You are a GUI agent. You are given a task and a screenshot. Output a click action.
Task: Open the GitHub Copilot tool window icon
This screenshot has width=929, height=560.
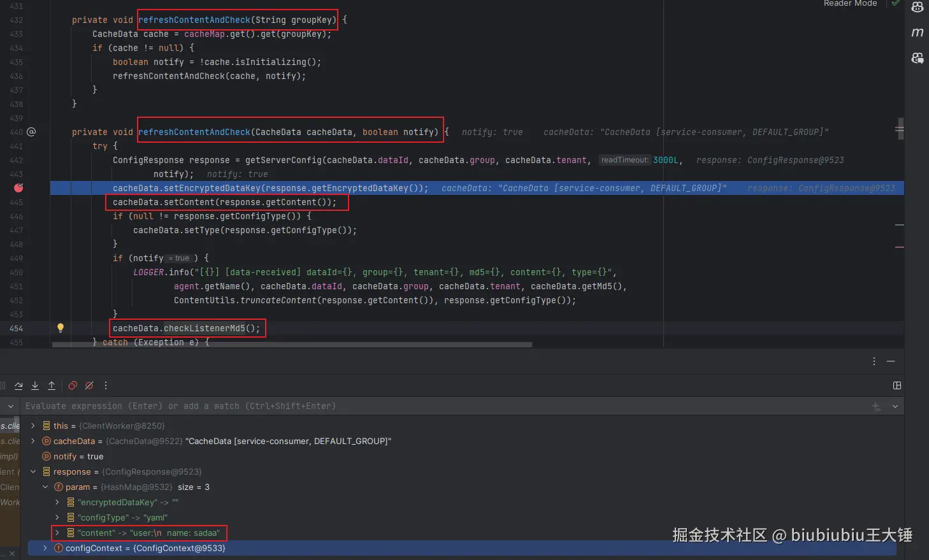point(918,8)
